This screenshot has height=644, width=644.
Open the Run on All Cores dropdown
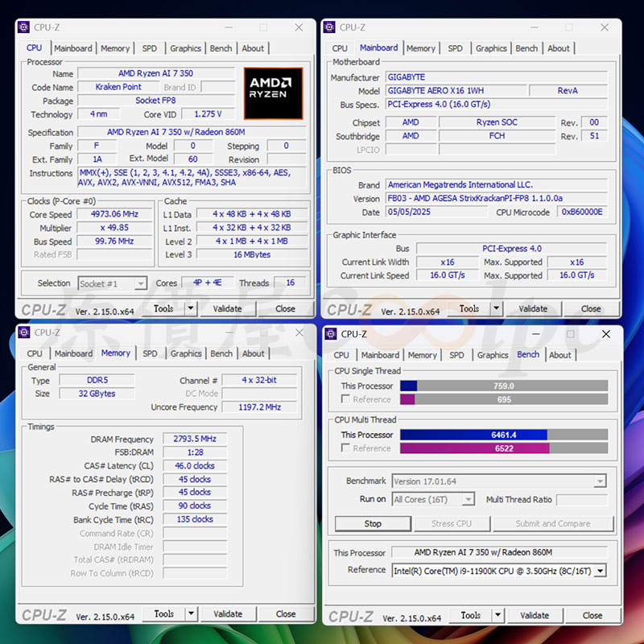(x=468, y=499)
